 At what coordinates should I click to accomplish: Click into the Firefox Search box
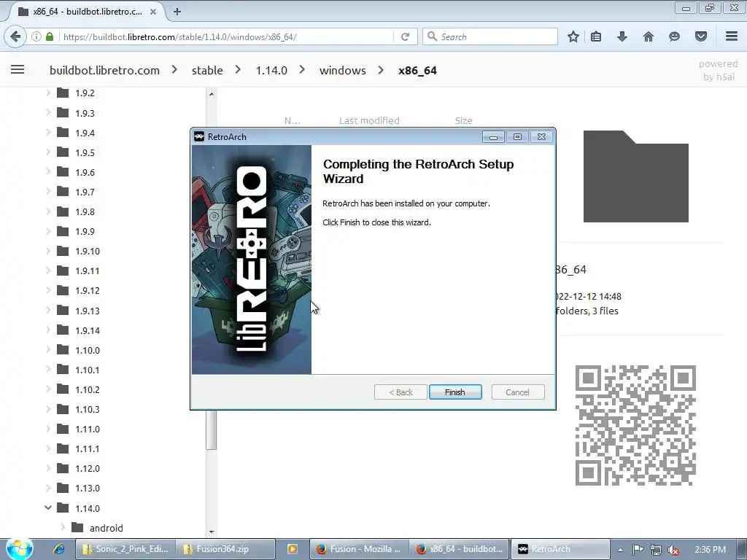point(490,36)
